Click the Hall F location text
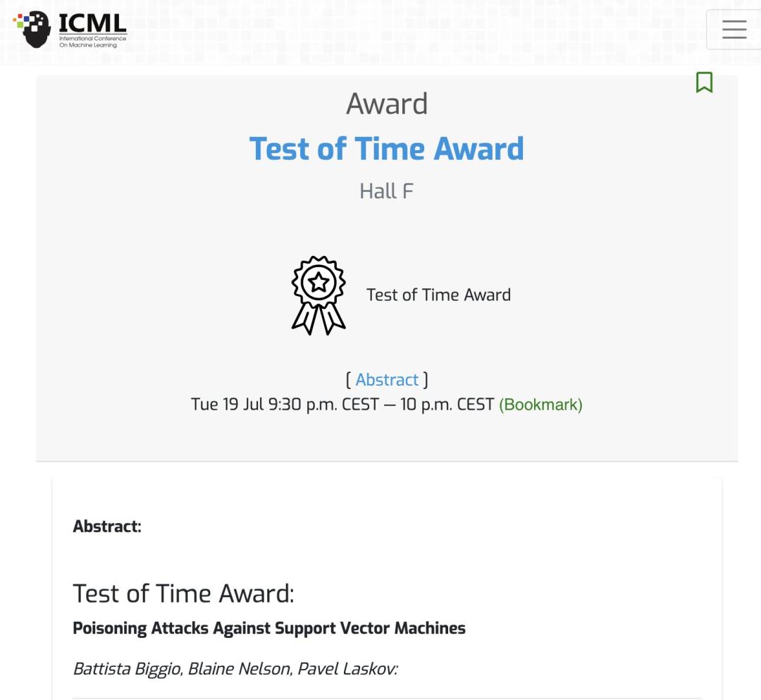761x700 pixels. 385,190
